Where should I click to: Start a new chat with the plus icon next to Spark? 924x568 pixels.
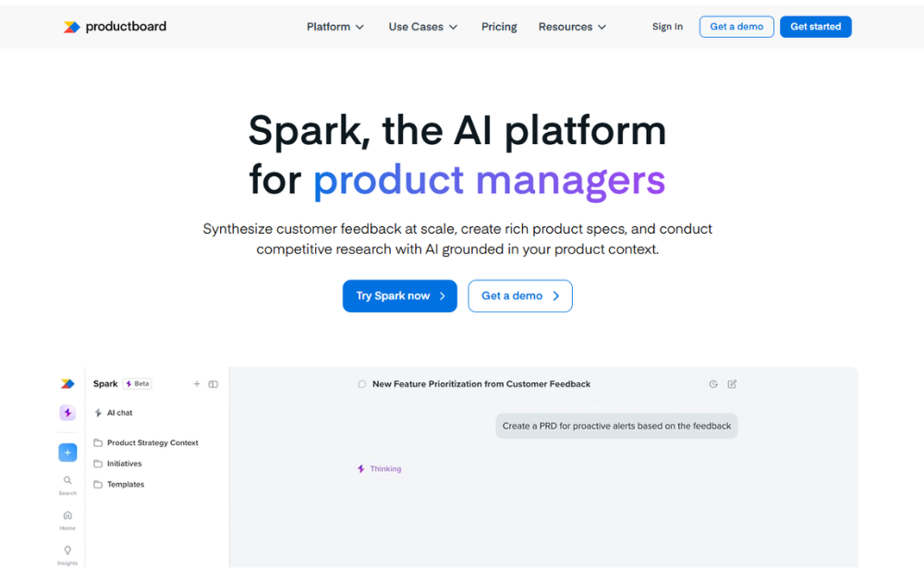pos(196,382)
